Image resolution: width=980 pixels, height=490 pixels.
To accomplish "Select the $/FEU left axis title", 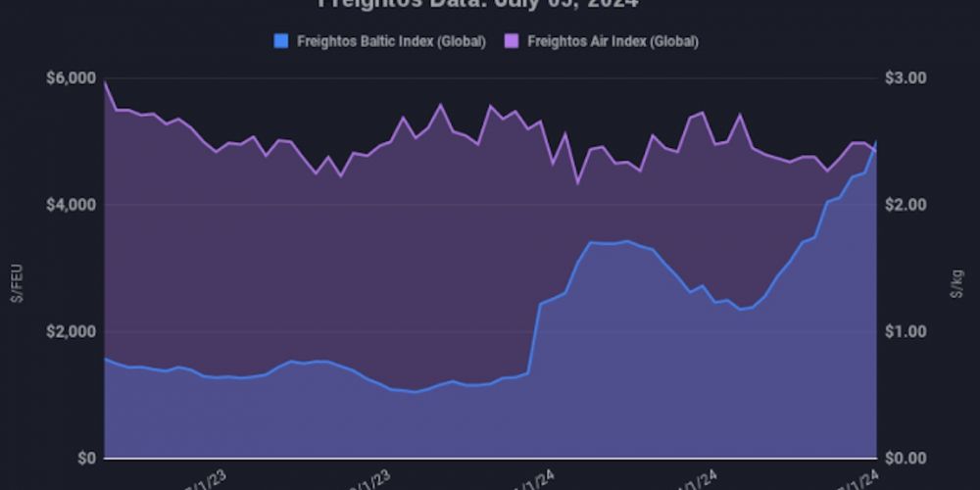I will [16, 283].
